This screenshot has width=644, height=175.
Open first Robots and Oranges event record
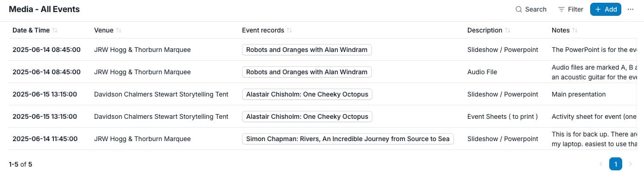click(307, 50)
